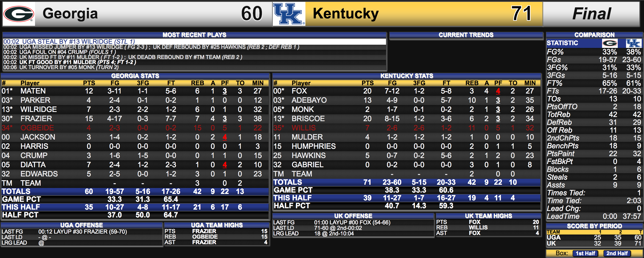Select the Kentucky THIS HALF totals row
Screen dimensions: 644x258
407,198
